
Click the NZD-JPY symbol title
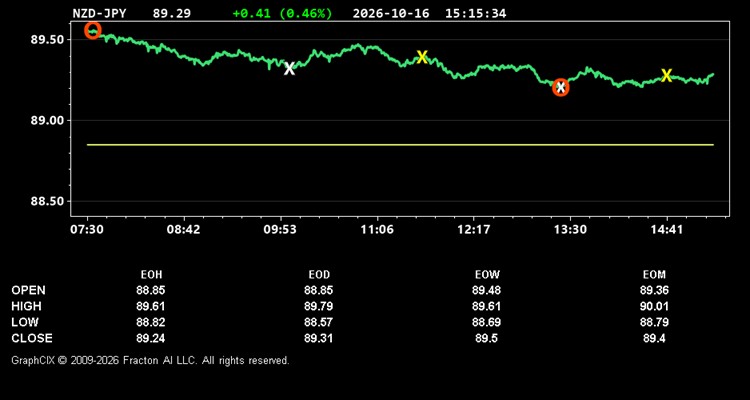(x=99, y=13)
